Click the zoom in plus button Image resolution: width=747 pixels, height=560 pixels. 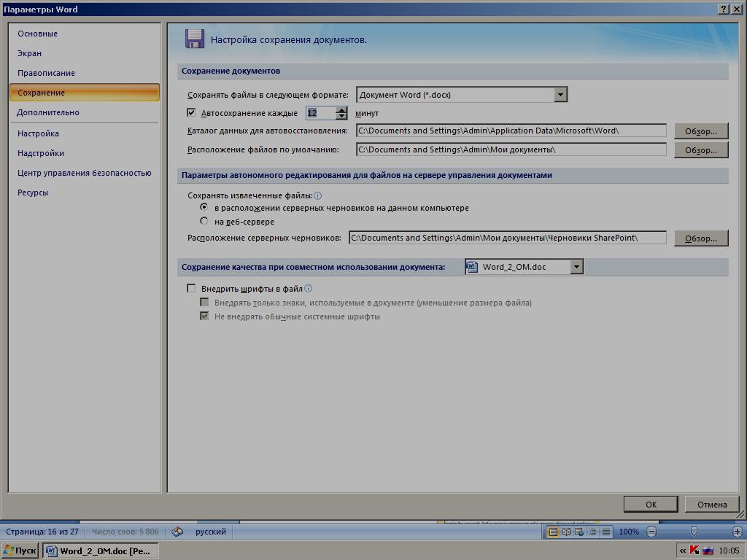click(x=737, y=532)
